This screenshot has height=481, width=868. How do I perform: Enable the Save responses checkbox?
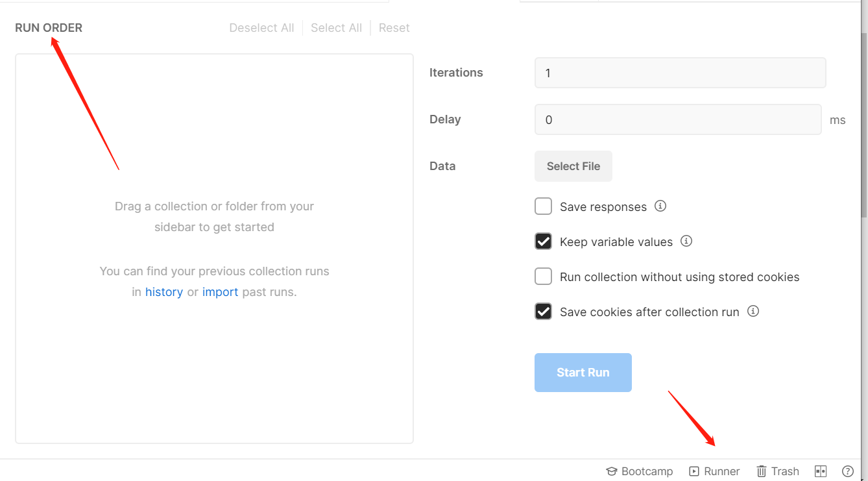pos(543,206)
